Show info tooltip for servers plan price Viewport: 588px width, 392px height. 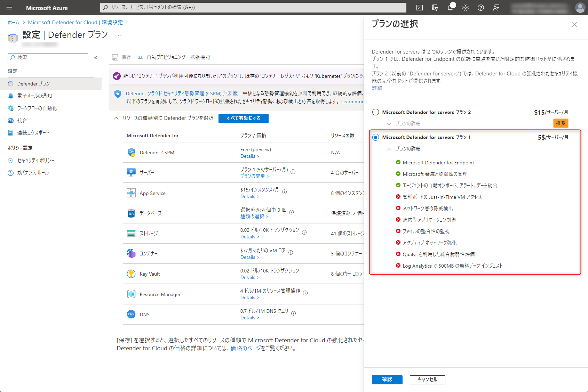tap(293, 172)
